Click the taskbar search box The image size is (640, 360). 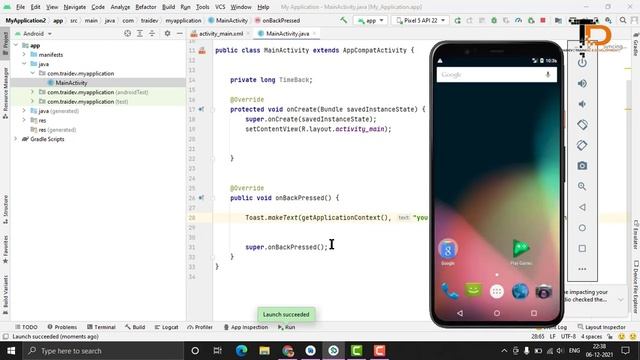[103, 351]
